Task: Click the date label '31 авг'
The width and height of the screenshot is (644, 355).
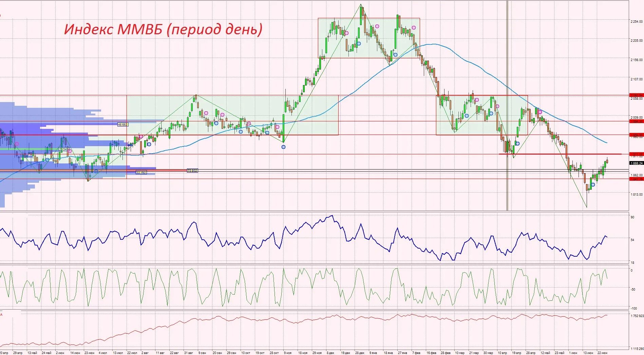Action: [x=188, y=353]
